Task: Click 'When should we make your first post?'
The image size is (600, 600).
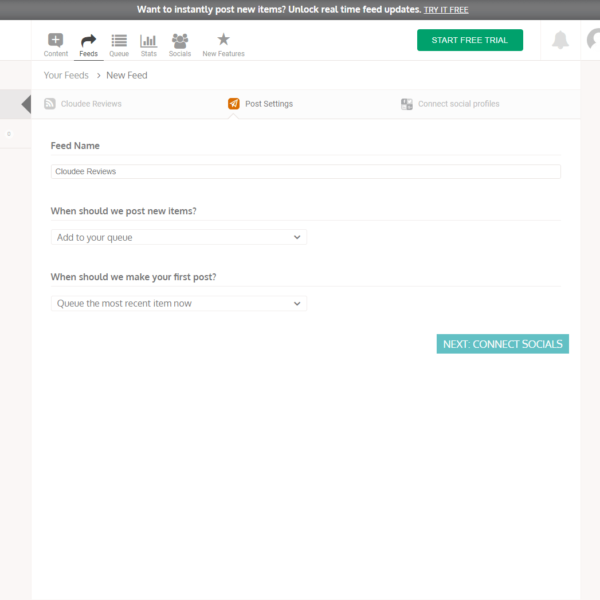Action: point(134,277)
